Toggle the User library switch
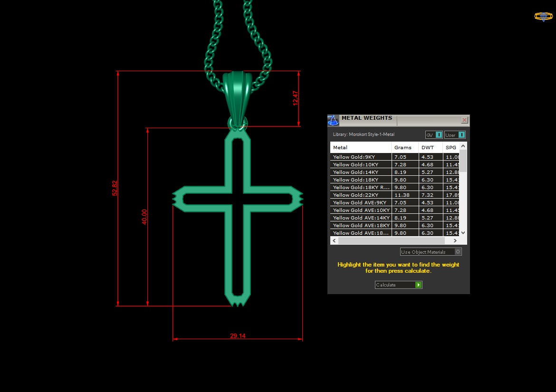Viewport: 556px width, 392px height. [x=455, y=134]
